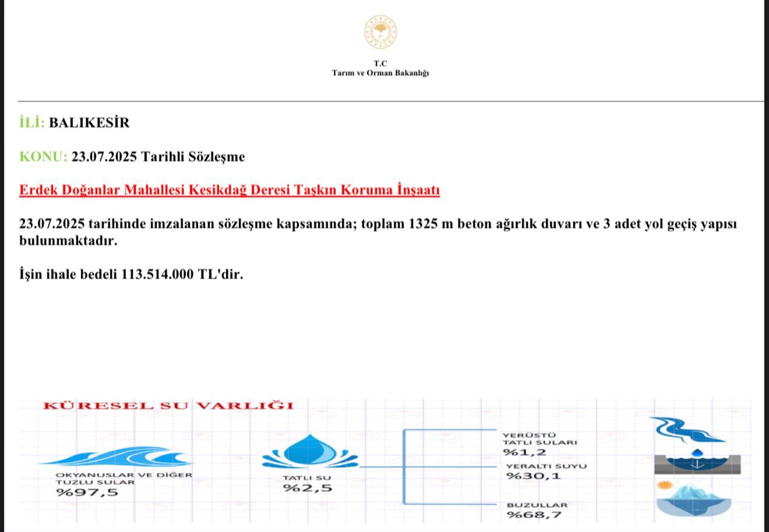Click the 'TATLI SU' label
This screenshot has height=532, width=769.
point(307,478)
